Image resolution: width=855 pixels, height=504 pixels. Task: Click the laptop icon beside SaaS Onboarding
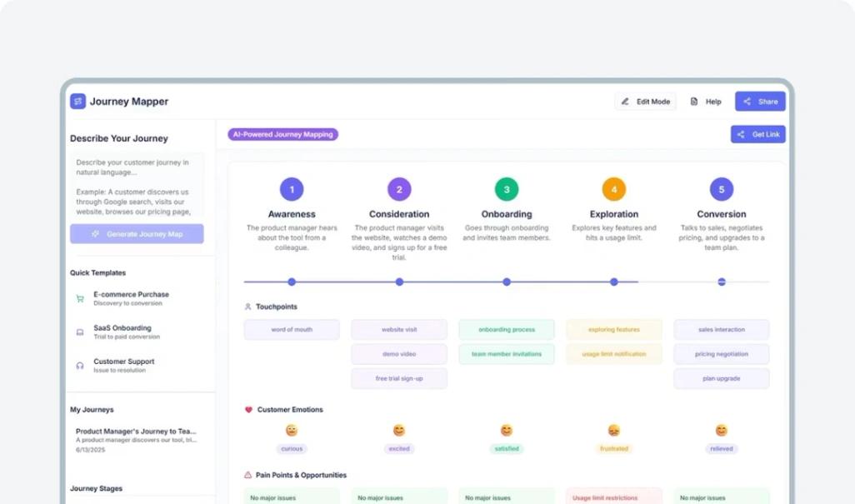click(x=80, y=332)
